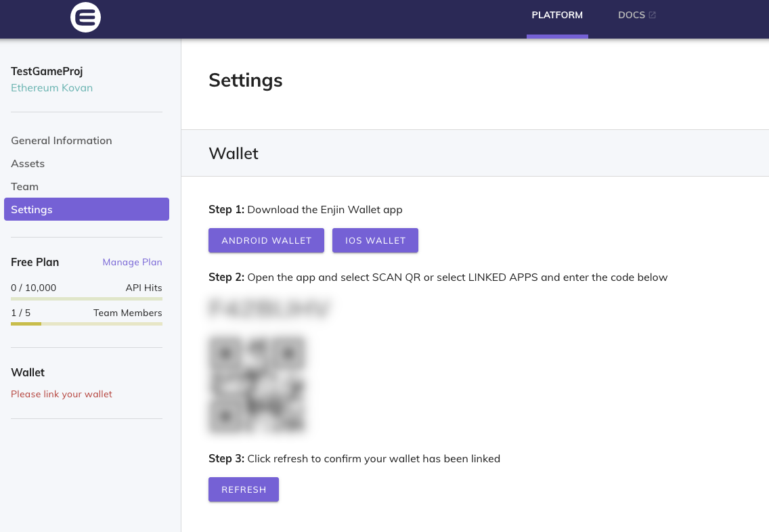The image size is (769, 532).
Task: Click the ANDROID WALLET button
Action: point(266,240)
